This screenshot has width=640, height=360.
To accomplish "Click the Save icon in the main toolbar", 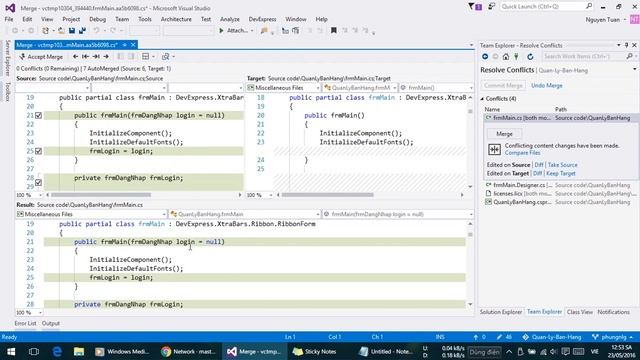I will pyautogui.click(x=72, y=31).
